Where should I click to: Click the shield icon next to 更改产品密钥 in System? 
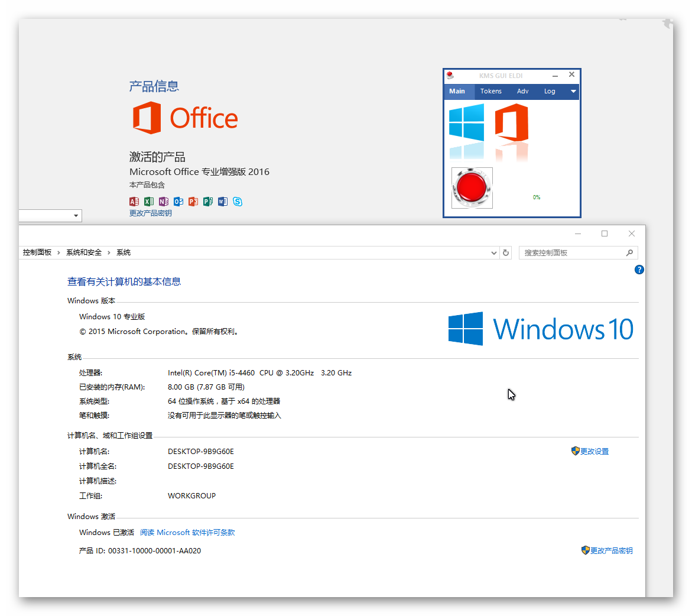click(585, 550)
